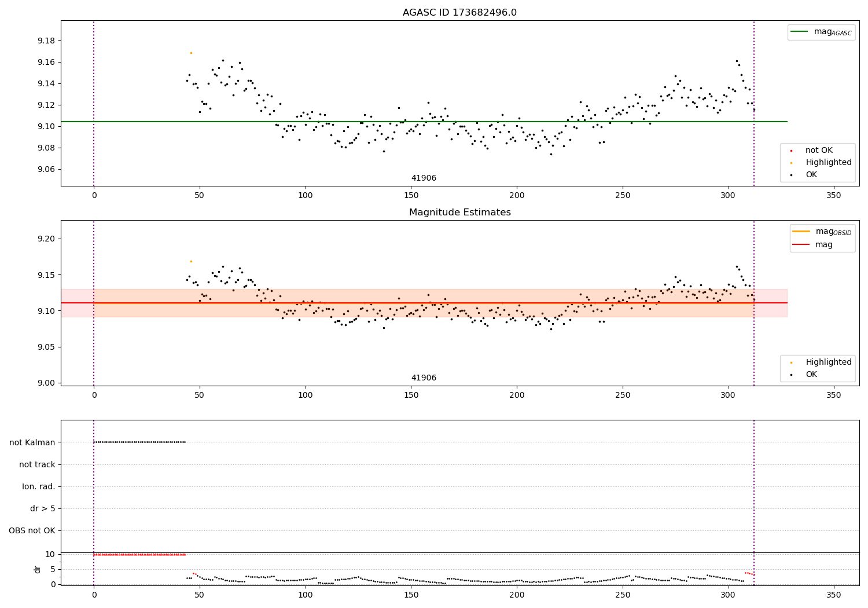Click the 350 x-axis tick label in the bottom plot
The height and width of the screenshot is (608, 868).
(x=834, y=595)
